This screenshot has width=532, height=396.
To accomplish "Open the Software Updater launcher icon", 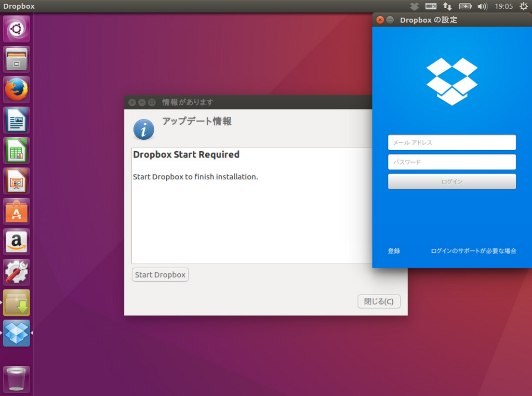I will click(x=16, y=302).
